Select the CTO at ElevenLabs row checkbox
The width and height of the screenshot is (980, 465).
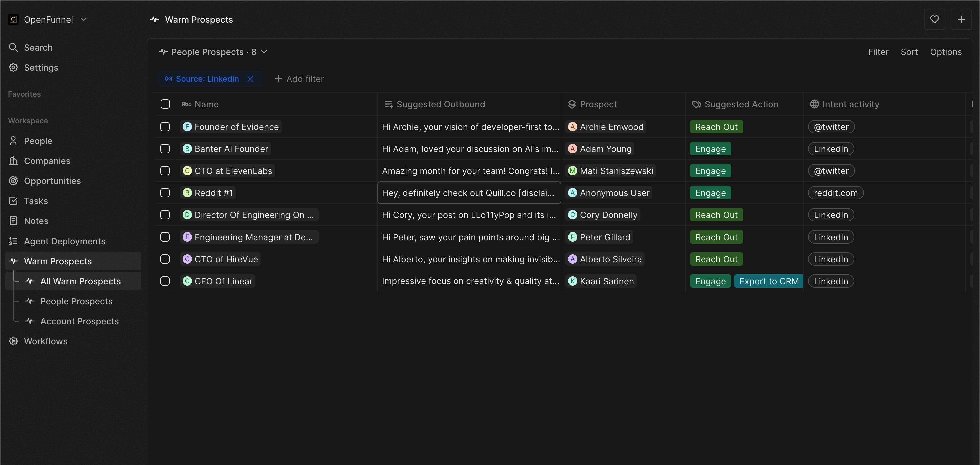[x=165, y=171]
